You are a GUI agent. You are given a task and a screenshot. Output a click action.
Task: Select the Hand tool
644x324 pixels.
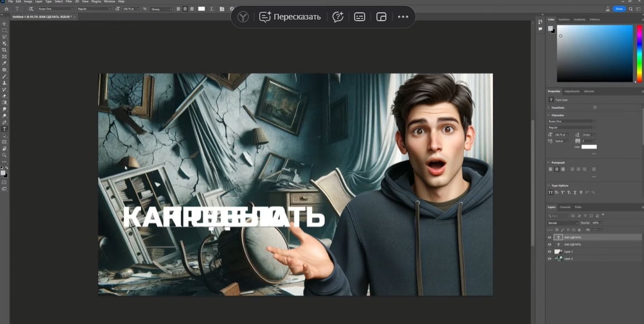(x=4, y=149)
